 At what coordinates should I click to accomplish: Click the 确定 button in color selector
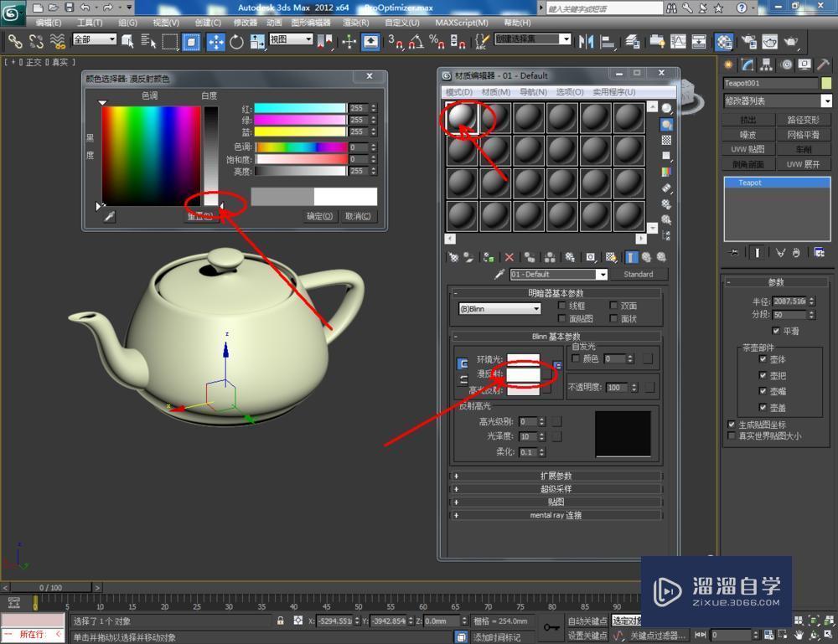[x=319, y=216]
